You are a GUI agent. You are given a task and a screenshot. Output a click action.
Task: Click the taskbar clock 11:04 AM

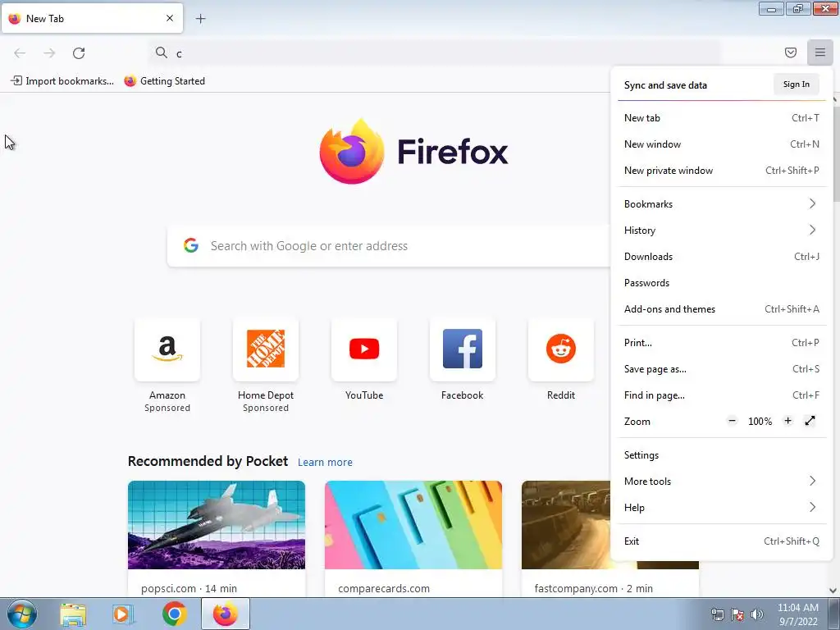tap(798, 608)
